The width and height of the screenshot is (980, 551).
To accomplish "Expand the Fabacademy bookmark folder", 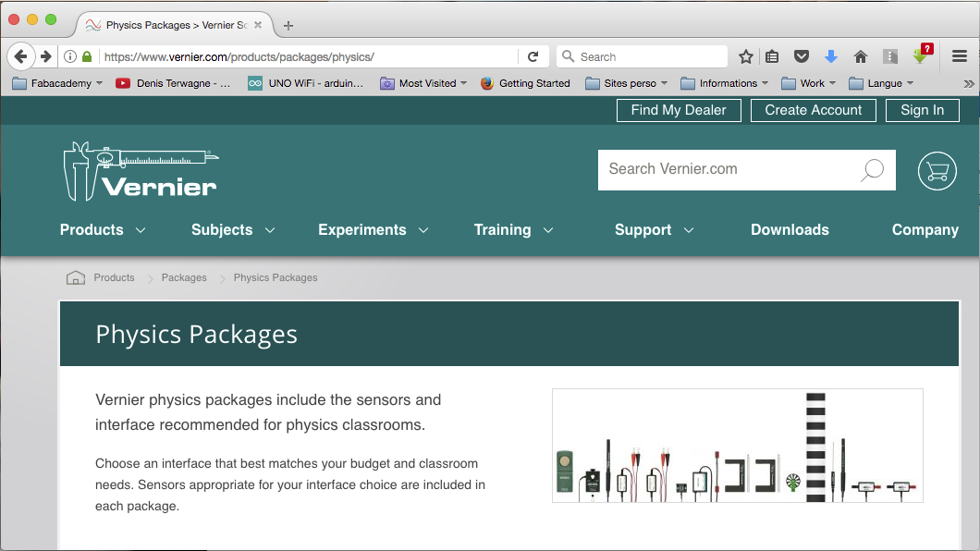I will click(57, 83).
